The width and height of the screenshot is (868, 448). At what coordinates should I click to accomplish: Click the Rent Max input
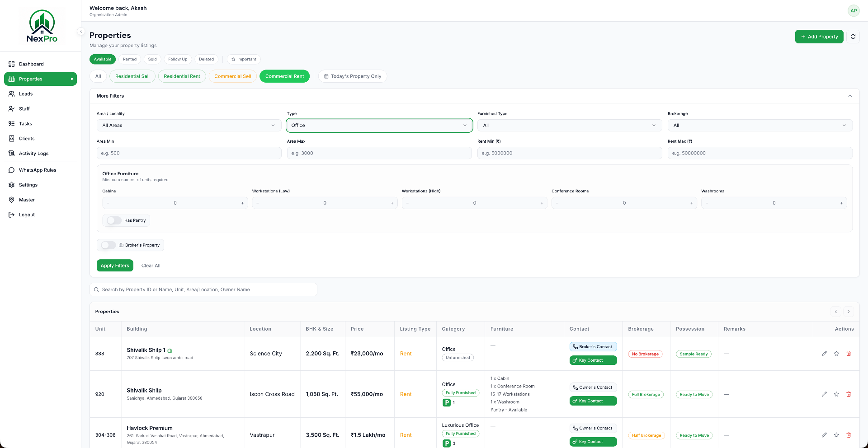[x=760, y=153]
